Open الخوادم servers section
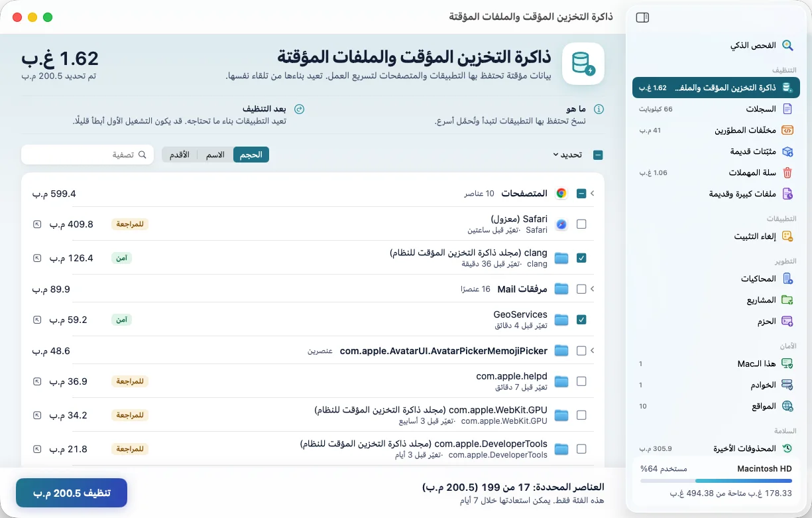Viewport: 812px width, 518px height. click(x=716, y=385)
